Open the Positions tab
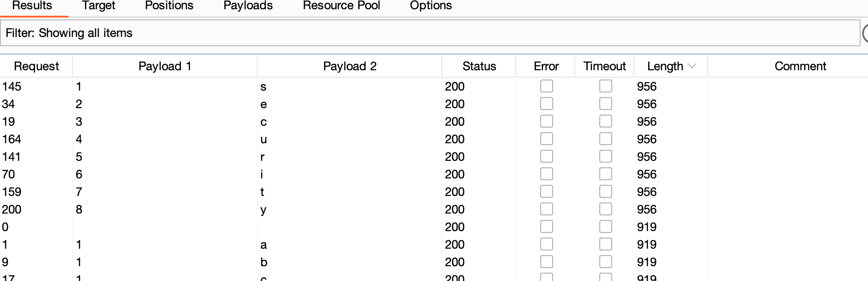Viewport: 868px width, 281px height. point(169,6)
